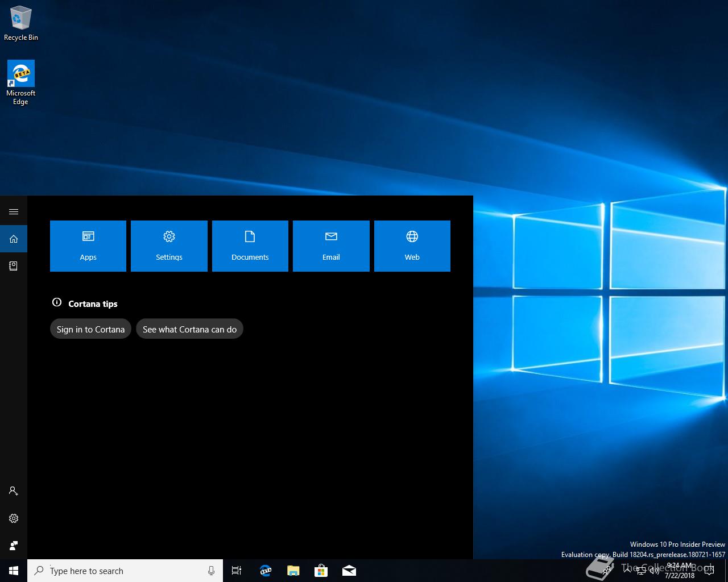Click the feedback icon in Cortana sidebar

click(x=14, y=546)
